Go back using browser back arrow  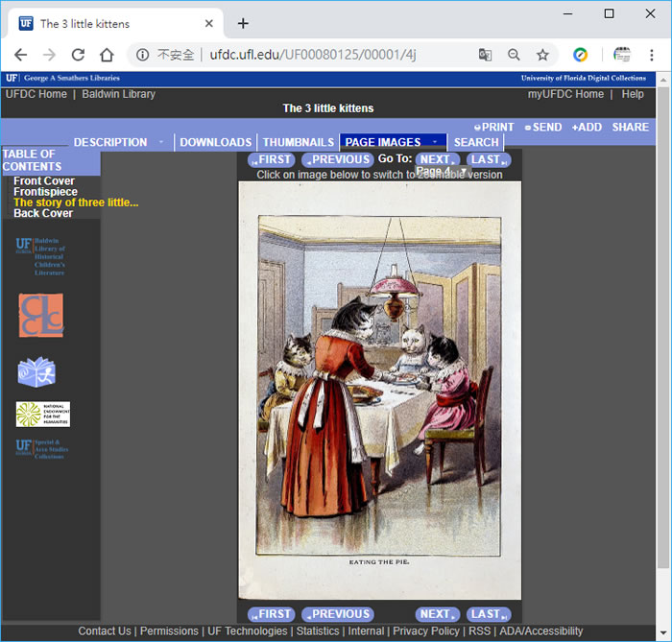[20, 55]
